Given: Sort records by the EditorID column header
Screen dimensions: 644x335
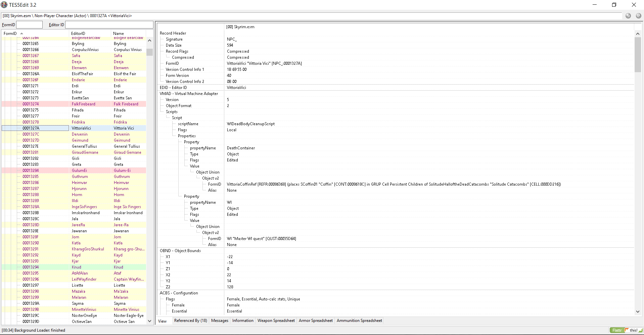Looking at the screenshot, I should [90, 33].
